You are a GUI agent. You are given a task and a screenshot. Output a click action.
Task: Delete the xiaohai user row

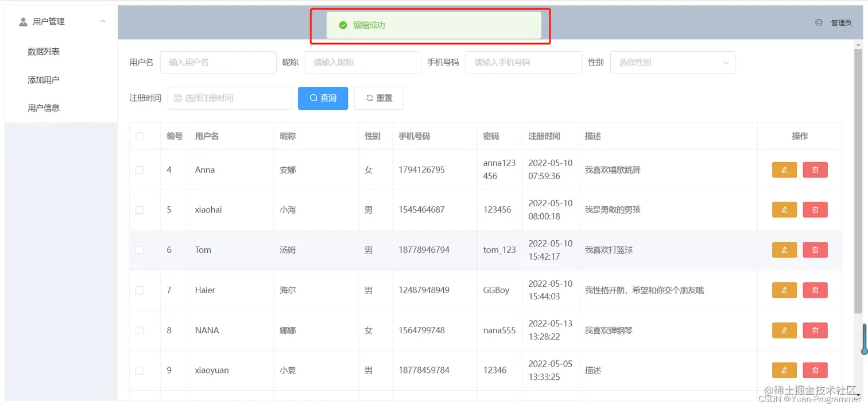coord(815,210)
